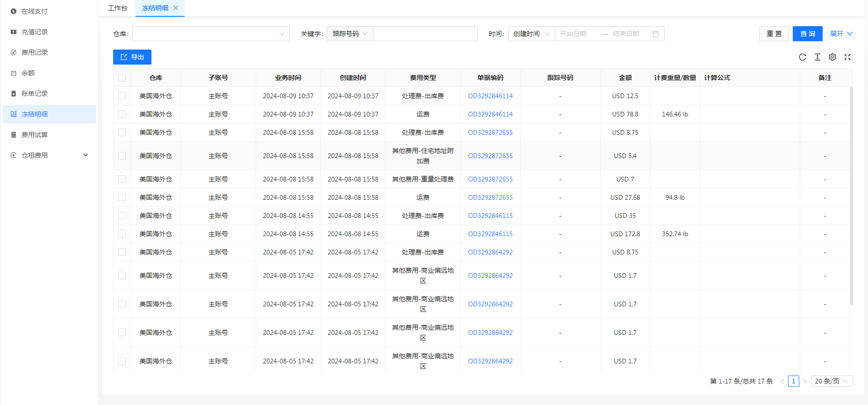Check the first row's checkbox
This screenshot has height=405, width=868.
(x=122, y=96)
